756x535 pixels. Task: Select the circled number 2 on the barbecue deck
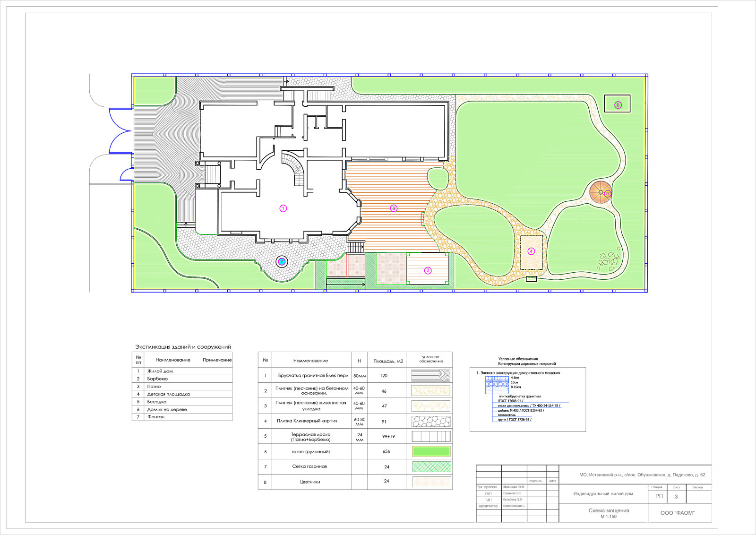click(x=428, y=271)
